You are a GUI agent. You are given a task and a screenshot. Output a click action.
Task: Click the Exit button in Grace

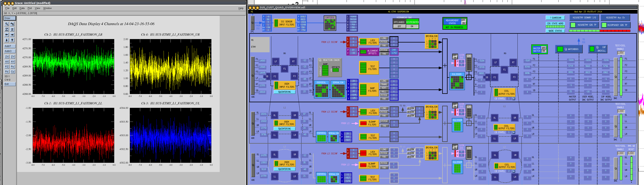[x=10, y=84]
